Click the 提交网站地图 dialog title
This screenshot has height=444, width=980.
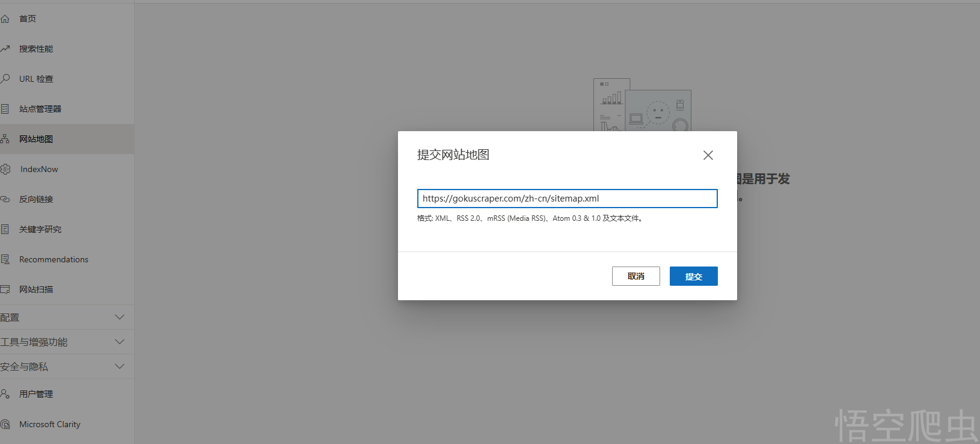click(453, 155)
